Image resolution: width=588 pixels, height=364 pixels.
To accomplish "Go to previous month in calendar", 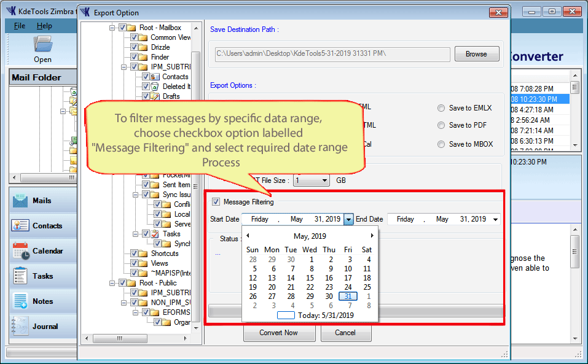I will [248, 236].
